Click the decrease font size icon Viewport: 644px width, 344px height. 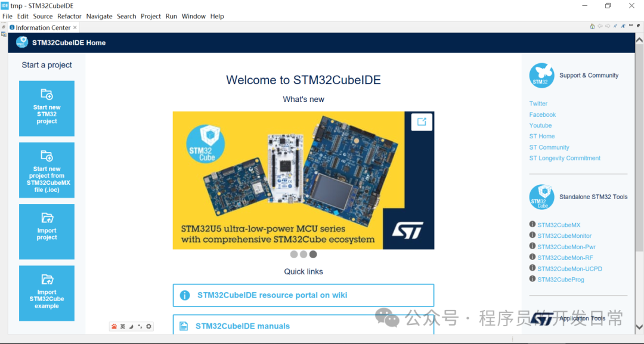pyautogui.click(x=615, y=26)
